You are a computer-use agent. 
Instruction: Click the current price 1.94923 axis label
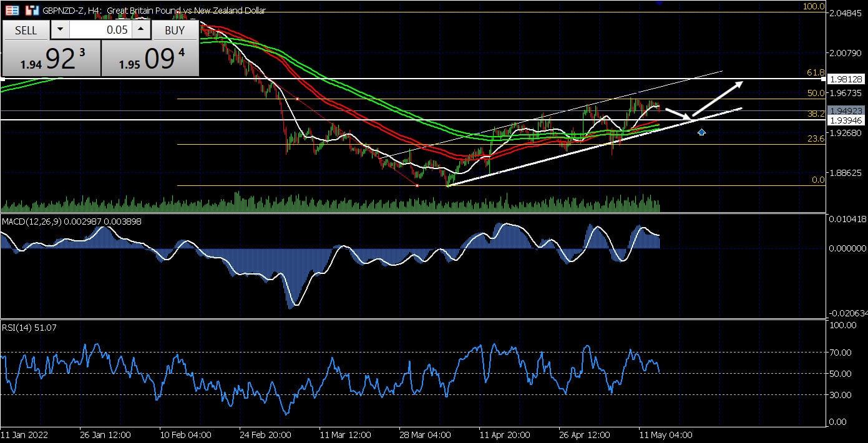(846, 110)
